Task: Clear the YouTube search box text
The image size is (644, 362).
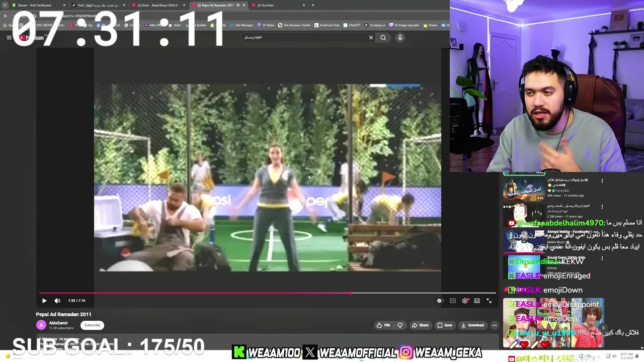Action: pos(371,37)
